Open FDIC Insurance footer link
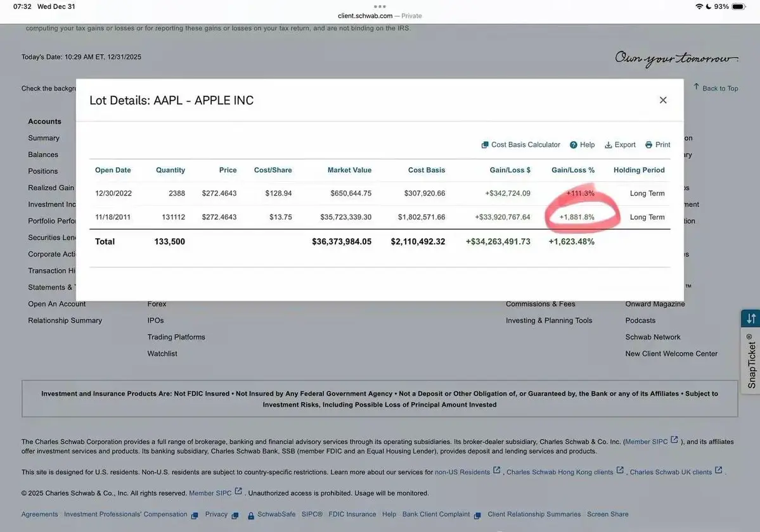Image resolution: width=760 pixels, height=532 pixels. point(352,514)
